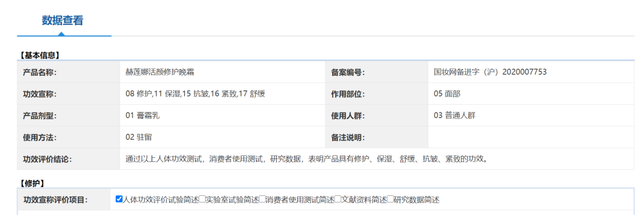Click 02 驻留 usage method value
This screenshot has height=215, width=644.
click(139, 138)
